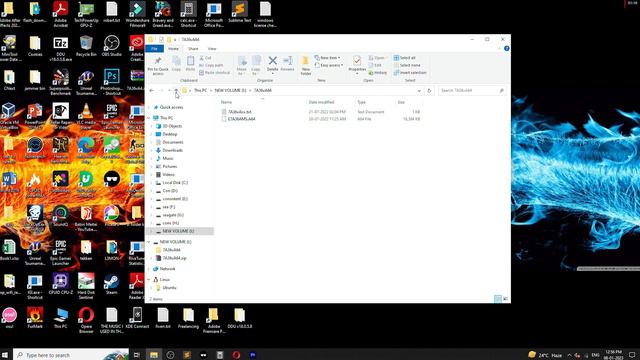Click Pin to Quick access in ribbon
Viewport: 640px width, 360px height.
click(x=158, y=66)
